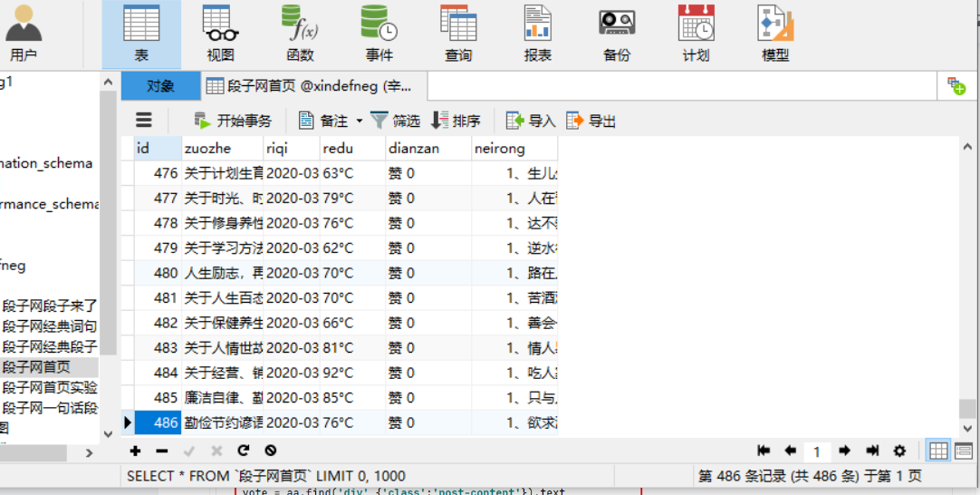Click the page number field
The image size is (980, 495).
tap(817, 451)
